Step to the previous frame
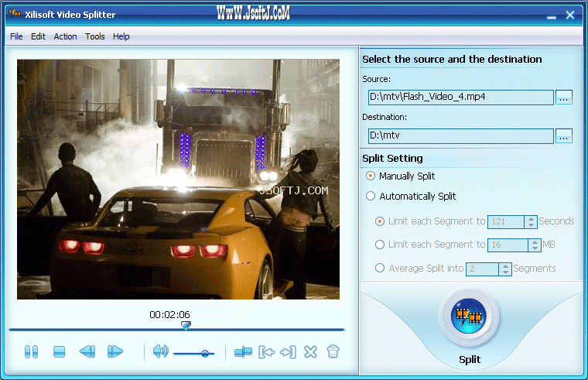588x380 pixels. (87, 352)
